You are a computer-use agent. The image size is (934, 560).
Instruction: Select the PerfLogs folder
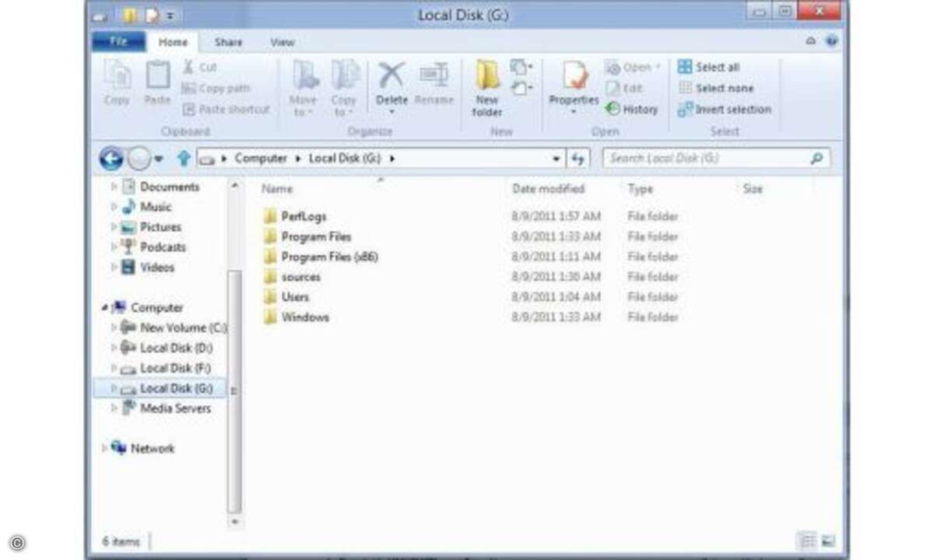pyautogui.click(x=304, y=216)
